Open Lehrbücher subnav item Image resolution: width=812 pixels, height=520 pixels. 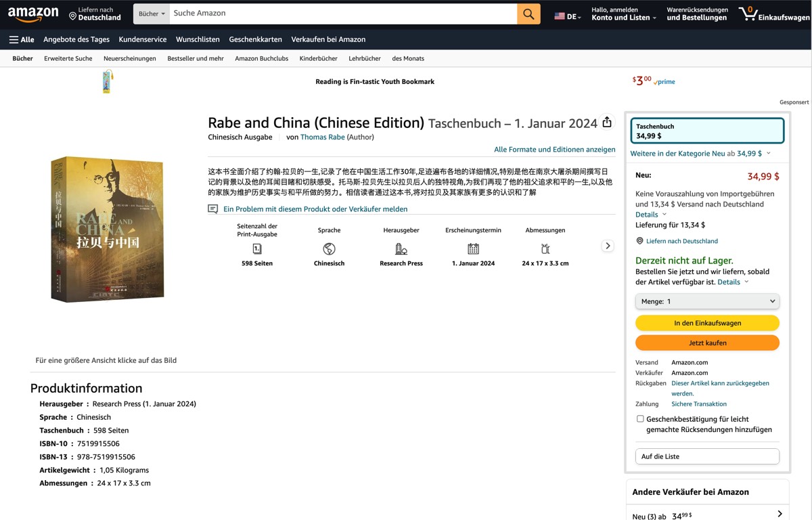[365, 59]
